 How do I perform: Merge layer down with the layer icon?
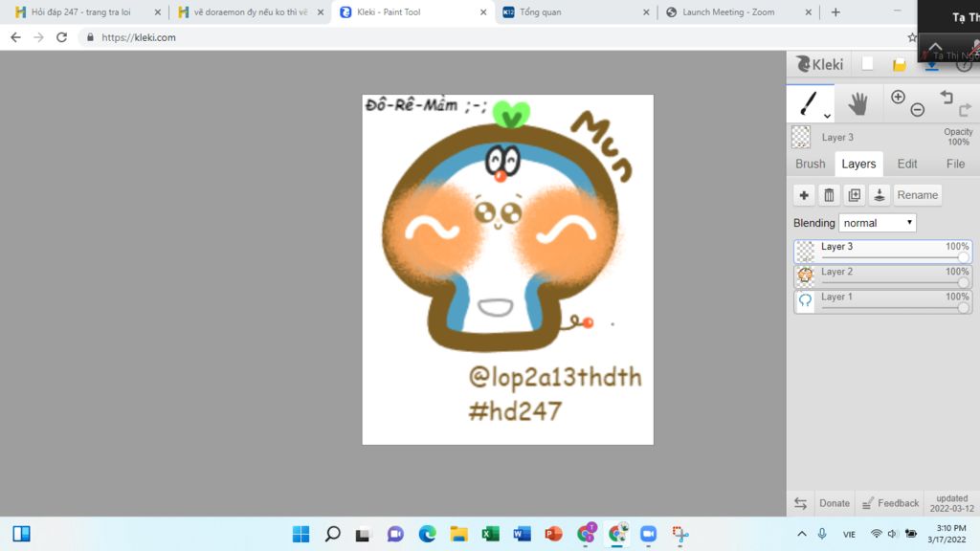[880, 195]
